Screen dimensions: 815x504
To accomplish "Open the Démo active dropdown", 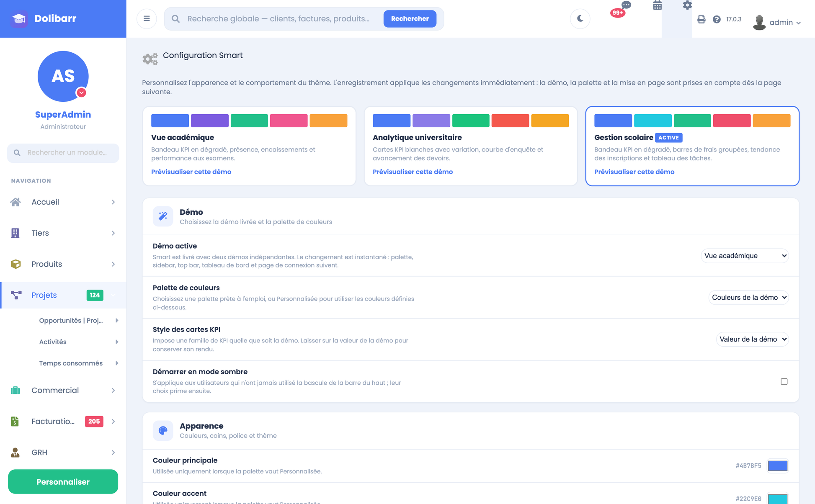I will 745,256.
